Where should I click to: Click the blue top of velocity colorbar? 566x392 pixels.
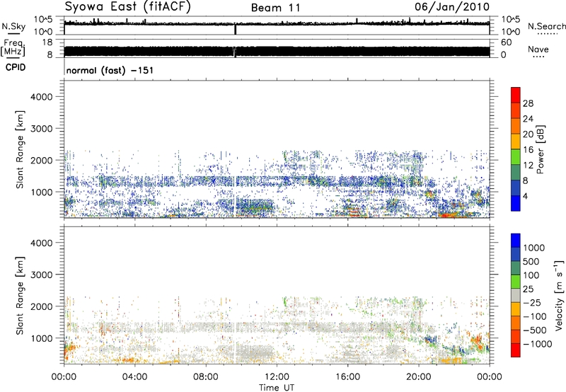(x=516, y=241)
